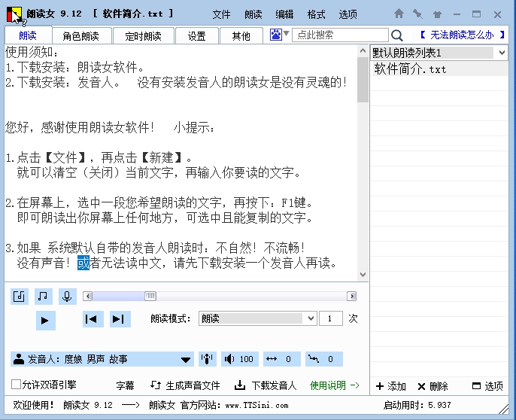516x420 pixels.
Task: Click the text area scroll-down arrow
Action: [x=363, y=275]
